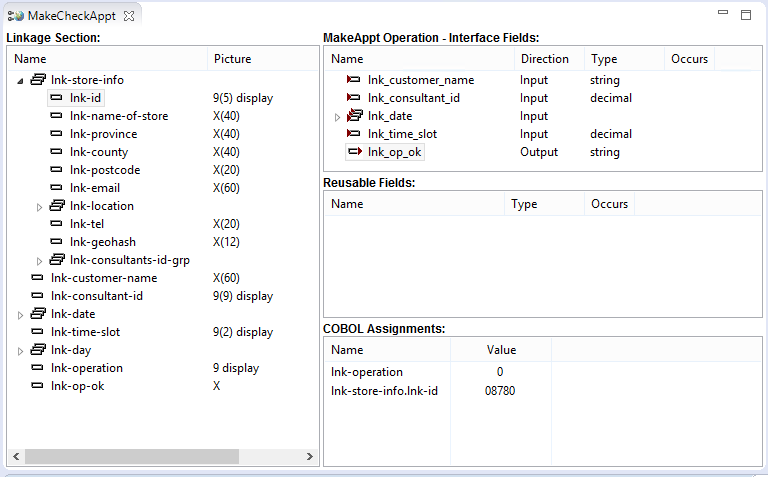Image resolution: width=768 pixels, height=477 pixels.
Task: Expand lnk_date in Interface Fields
Action: [337, 117]
